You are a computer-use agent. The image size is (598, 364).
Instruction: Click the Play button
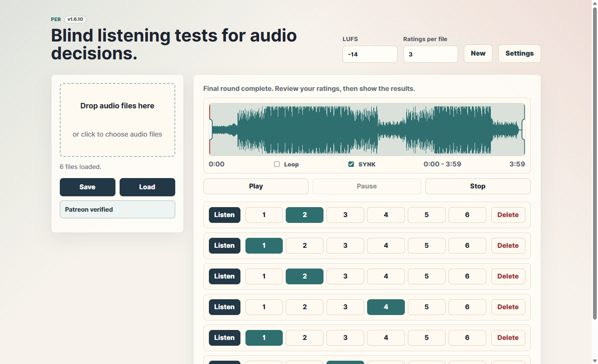pos(256,186)
